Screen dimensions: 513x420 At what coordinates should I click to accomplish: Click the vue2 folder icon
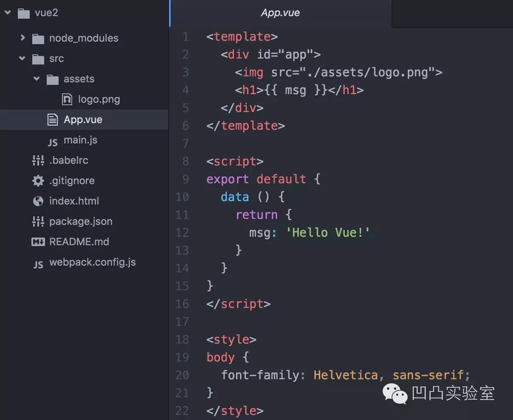click(x=24, y=13)
